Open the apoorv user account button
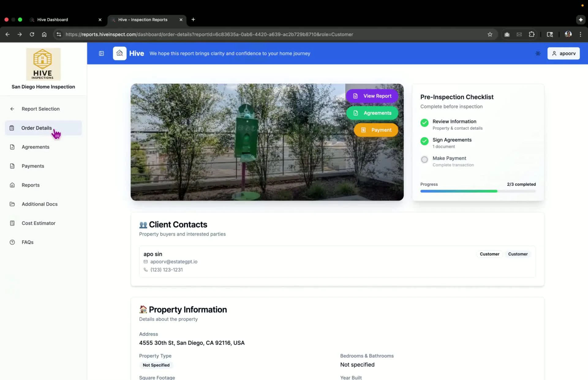This screenshot has height=380, width=588. [563, 54]
